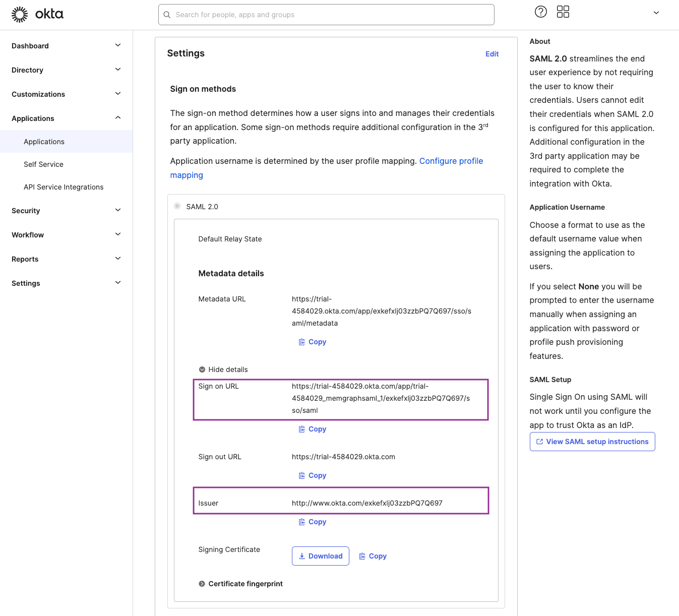The height and width of the screenshot is (616, 679).
Task: Copy the Sign on URL
Action: coord(313,429)
